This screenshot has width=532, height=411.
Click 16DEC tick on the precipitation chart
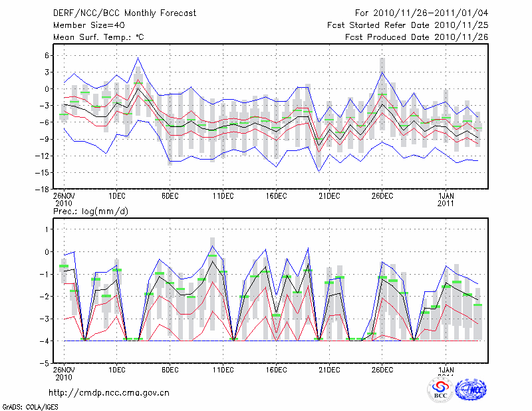pos(276,370)
